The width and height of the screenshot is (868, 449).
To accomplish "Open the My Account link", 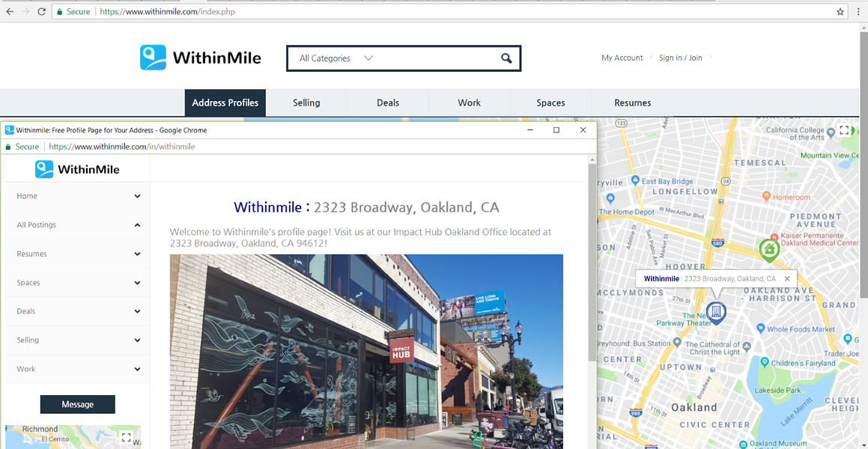I will [622, 58].
